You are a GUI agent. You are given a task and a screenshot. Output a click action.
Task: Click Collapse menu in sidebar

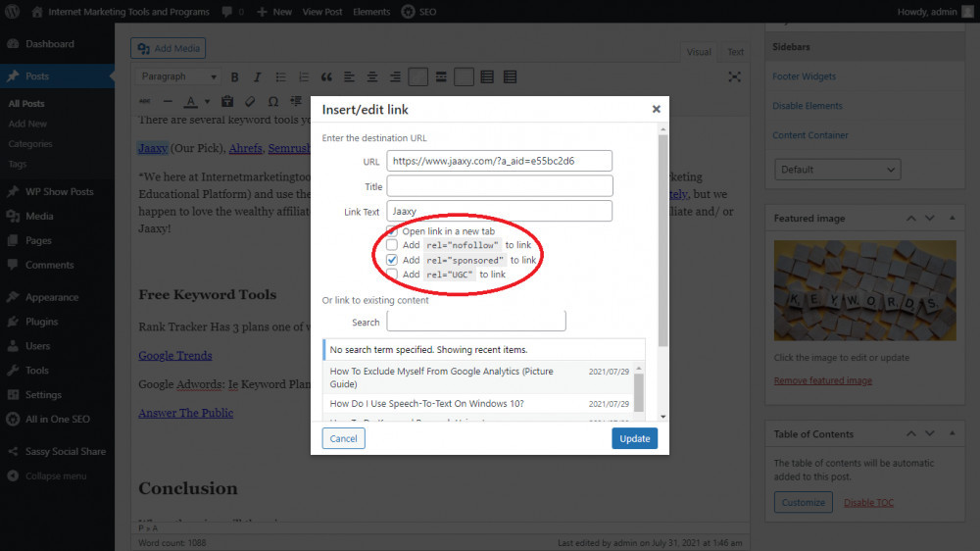pos(57,476)
